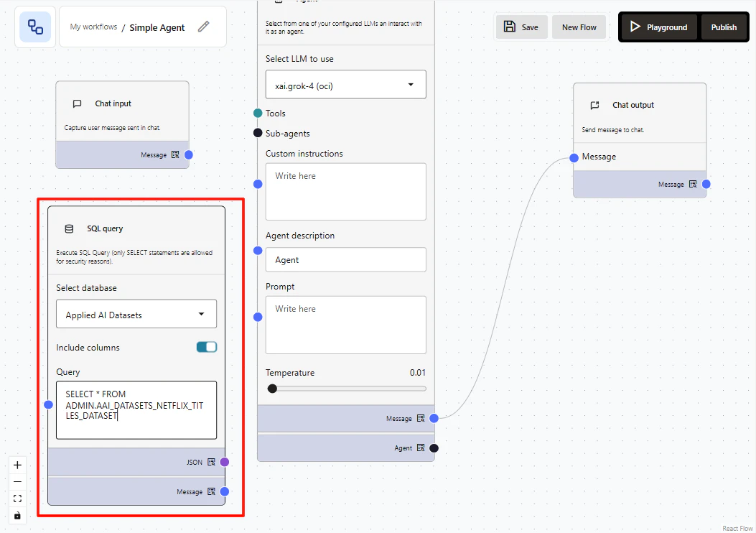This screenshot has height=533, width=756.
Task: Open the React Flow attribution link
Action: [737, 528]
